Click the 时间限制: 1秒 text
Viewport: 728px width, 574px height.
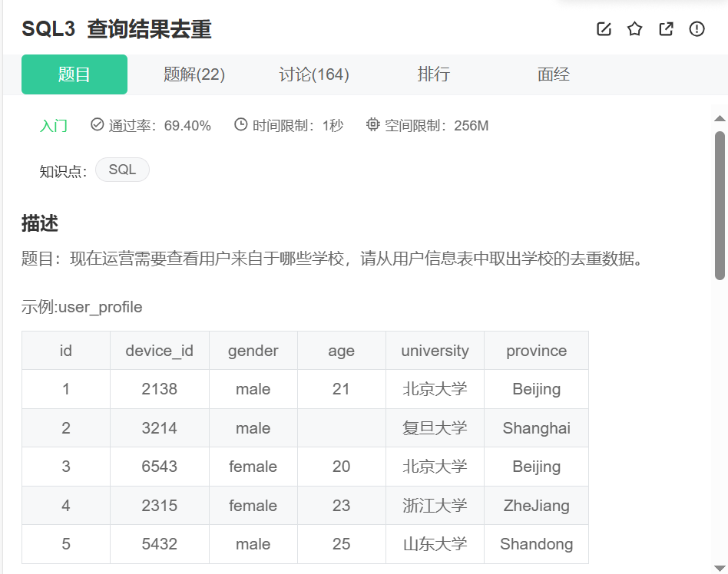[x=298, y=126]
